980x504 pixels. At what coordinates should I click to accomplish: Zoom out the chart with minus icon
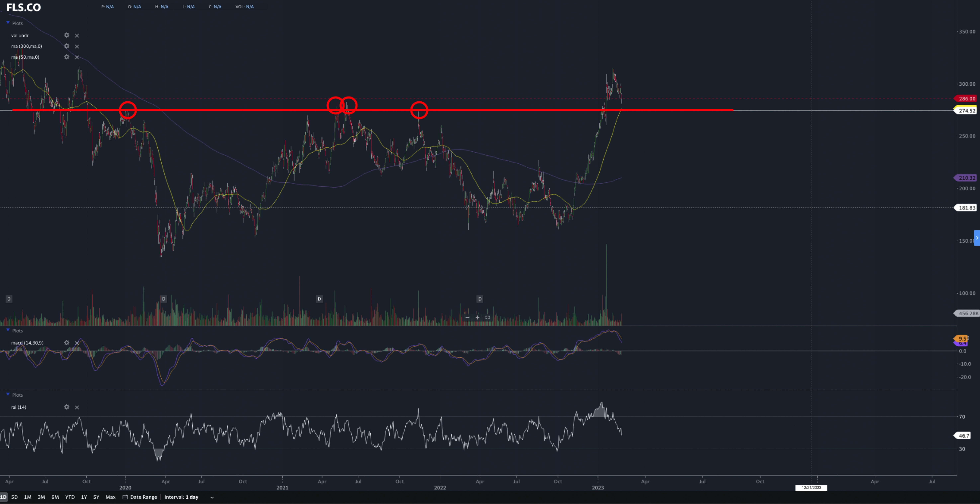point(467,318)
